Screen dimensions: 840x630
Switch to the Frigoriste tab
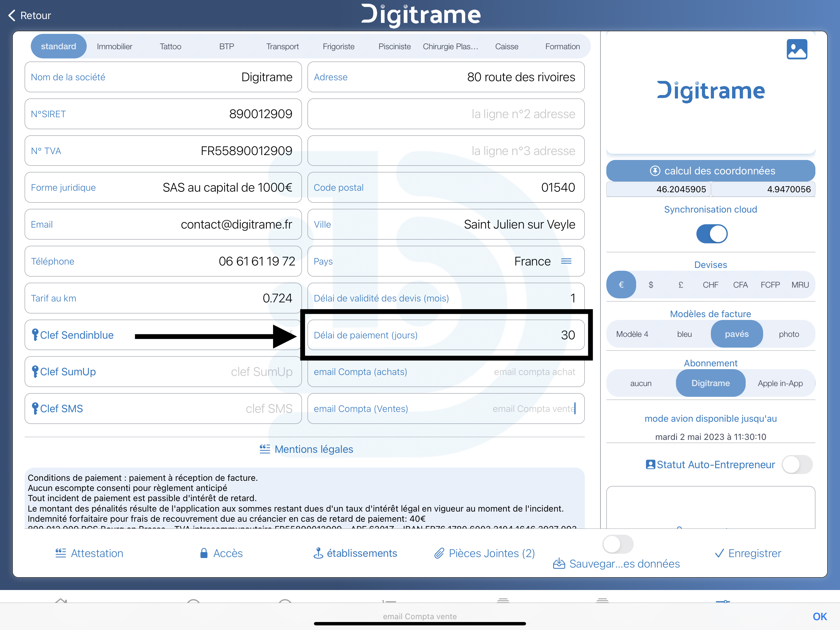click(339, 46)
